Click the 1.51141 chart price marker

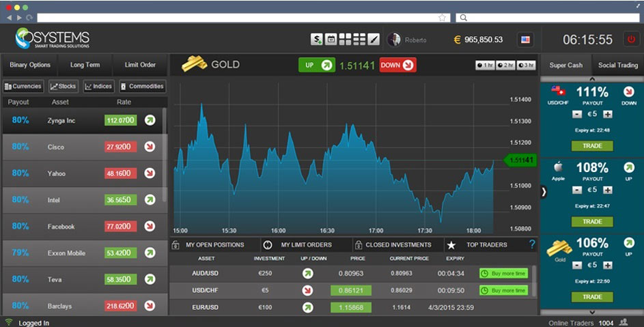[x=520, y=160]
